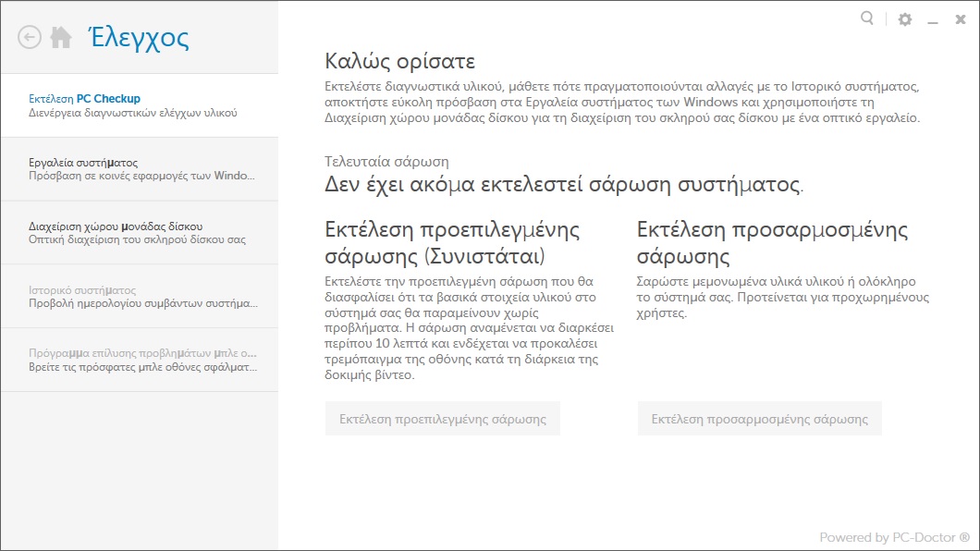Screen dimensions: 980x551
Task: Open the home screen icon
Action: [x=61, y=38]
